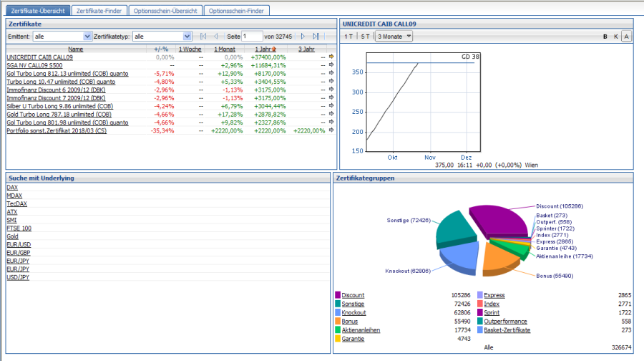Select the 5 T chart period button
The image size is (644, 361).
coord(366,36)
